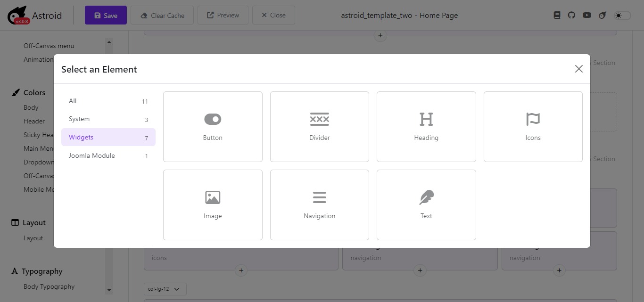The height and width of the screenshot is (302, 644).
Task: Show All elements category
Action: pos(108,101)
